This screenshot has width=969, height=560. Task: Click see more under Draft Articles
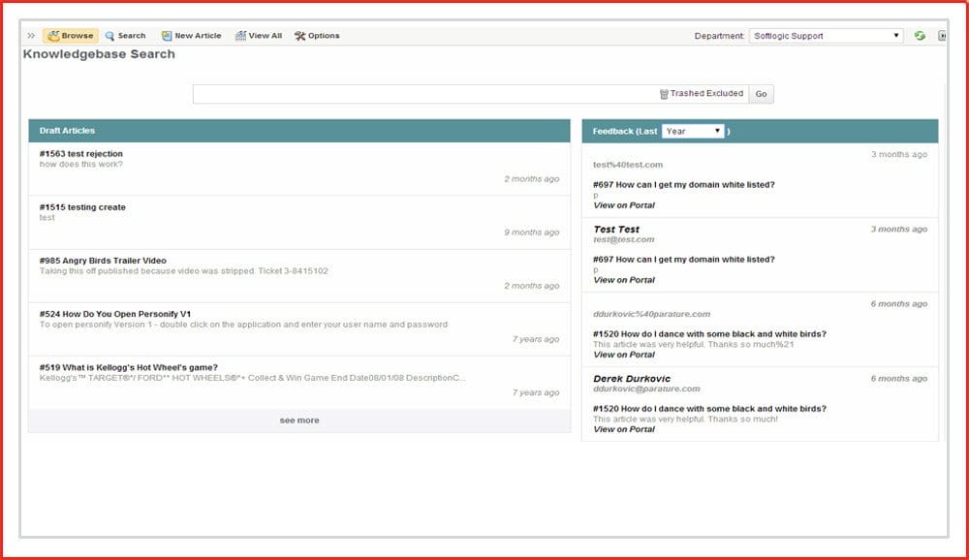pos(299,420)
